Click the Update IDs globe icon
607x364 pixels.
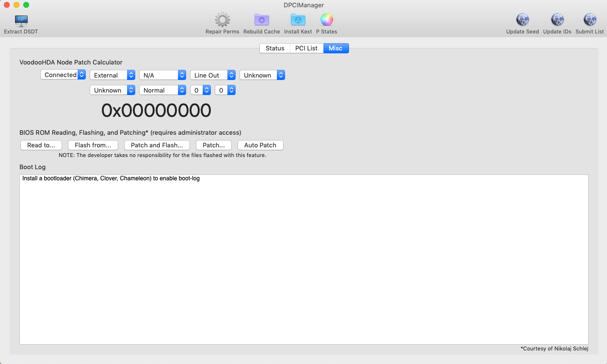coord(558,20)
